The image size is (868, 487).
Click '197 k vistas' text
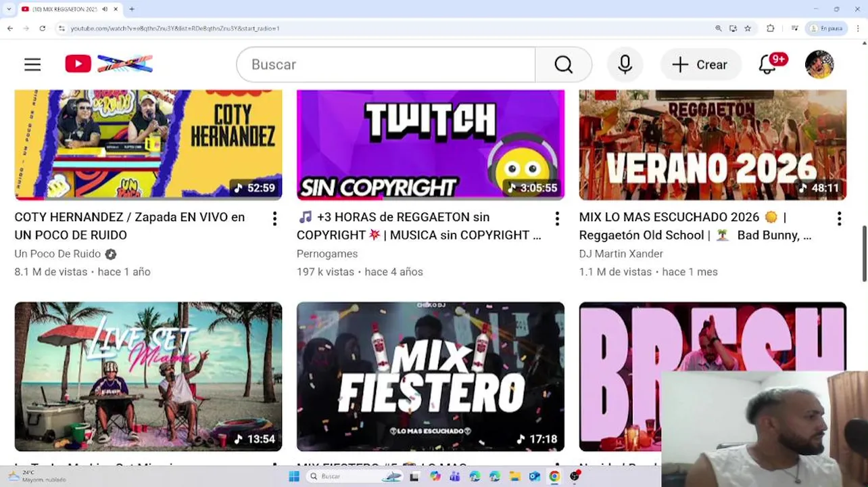(325, 272)
